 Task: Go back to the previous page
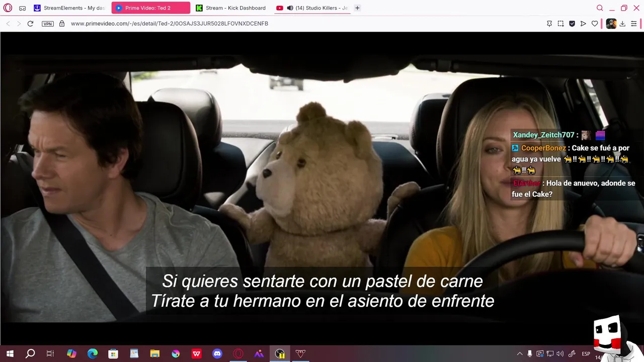point(8,24)
